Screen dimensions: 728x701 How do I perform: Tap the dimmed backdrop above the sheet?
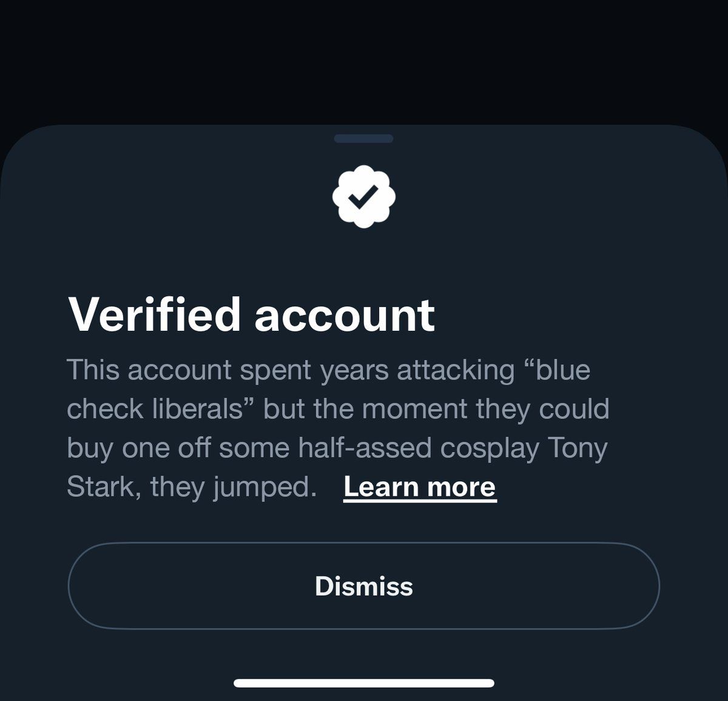[x=364, y=61]
